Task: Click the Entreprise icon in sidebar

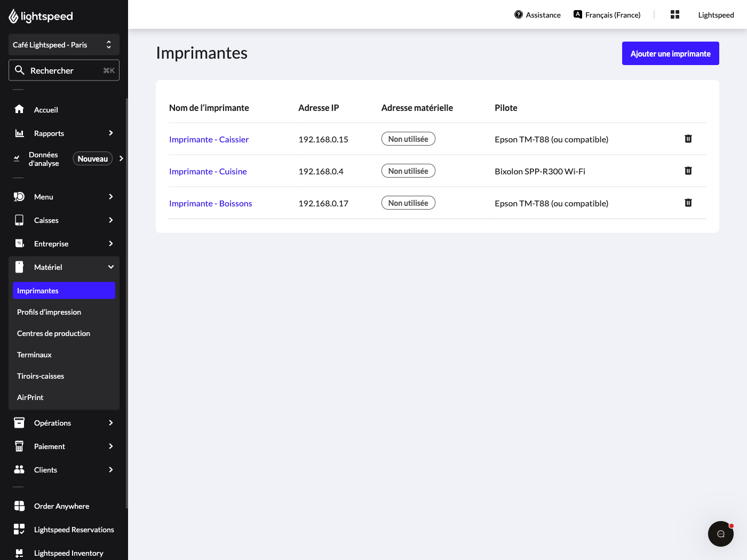Action: coord(19,244)
